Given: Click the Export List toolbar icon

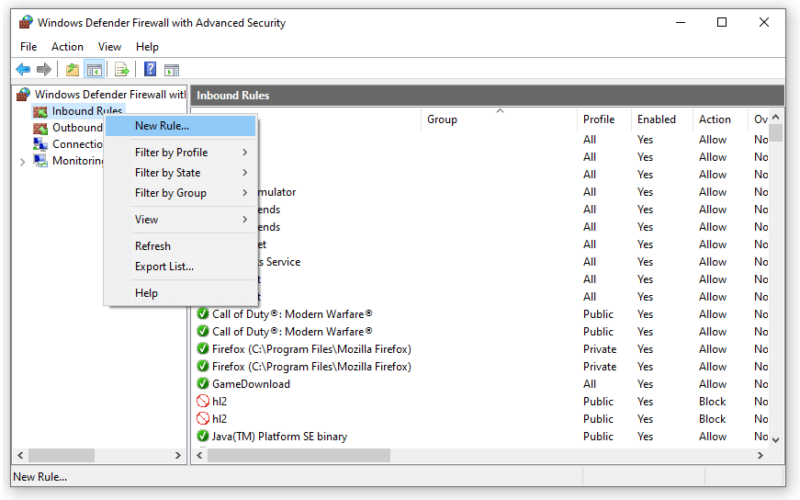Looking at the screenshot, I should point(122,69).
